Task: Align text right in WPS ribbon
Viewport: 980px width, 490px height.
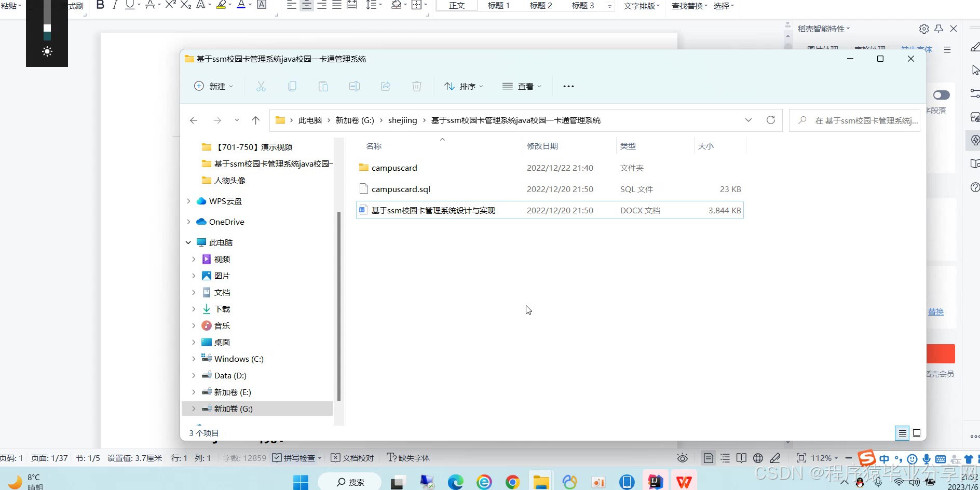Action: pyautogui.click(x=322, y=5)
